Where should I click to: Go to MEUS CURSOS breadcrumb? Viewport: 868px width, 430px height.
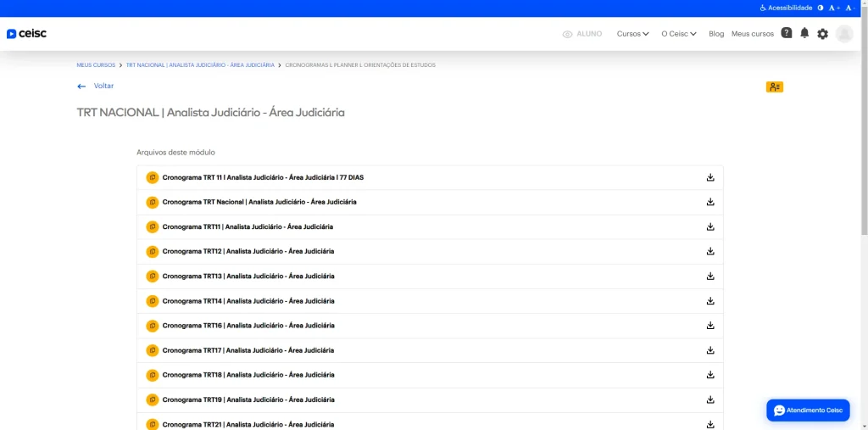click(x=96, y=64)
